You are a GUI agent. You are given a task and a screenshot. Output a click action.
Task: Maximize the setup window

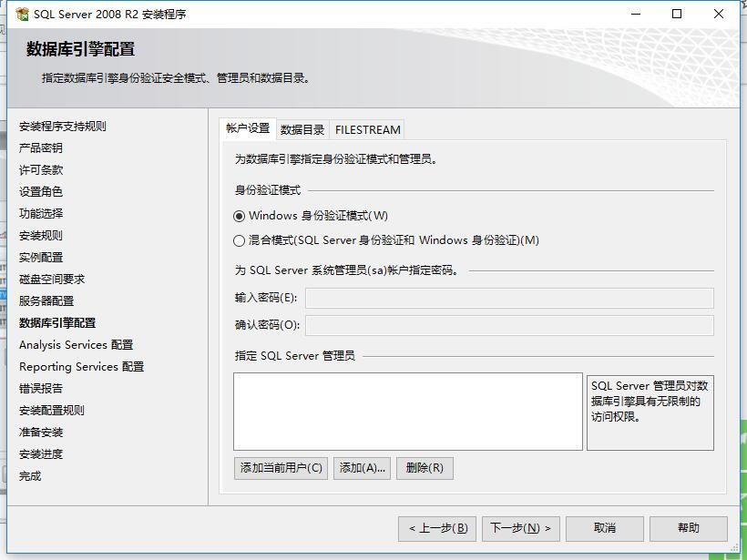pyautogui.click(x=677, y=14)
